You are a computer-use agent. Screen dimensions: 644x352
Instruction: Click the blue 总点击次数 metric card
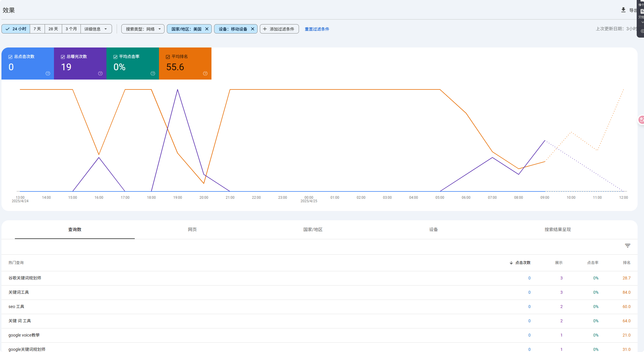[28, 64]
